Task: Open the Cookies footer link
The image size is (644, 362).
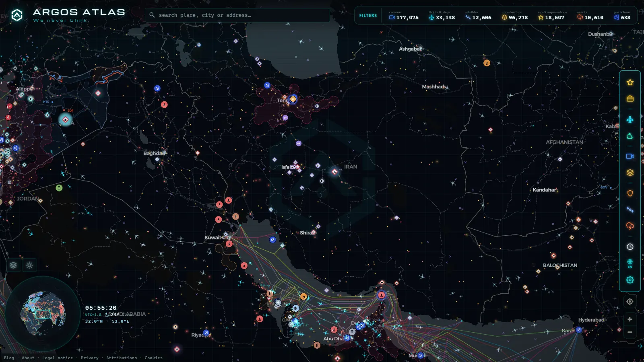Action: tap(153, 358)
